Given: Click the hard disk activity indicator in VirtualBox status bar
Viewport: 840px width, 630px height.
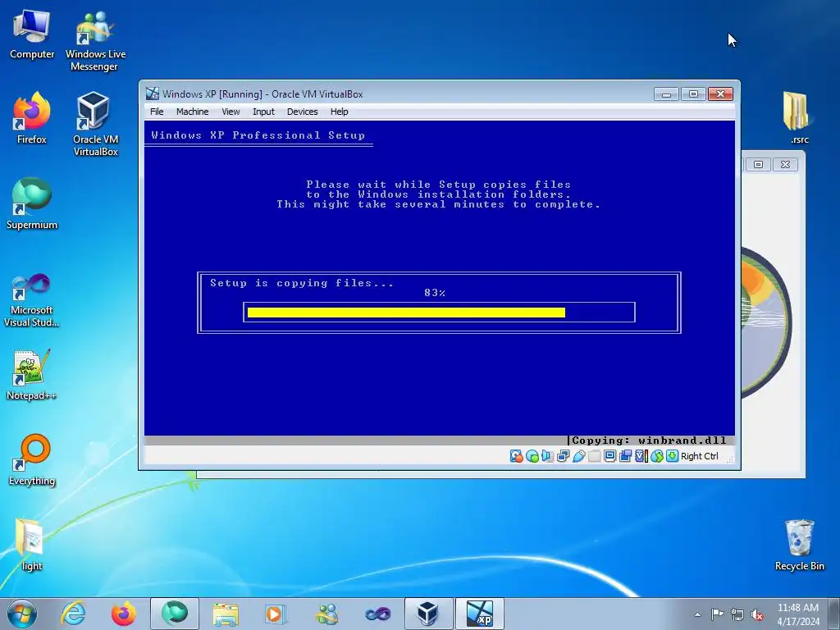Looking at the screenshot, I should pyautogui.click(x=517, y=456).
